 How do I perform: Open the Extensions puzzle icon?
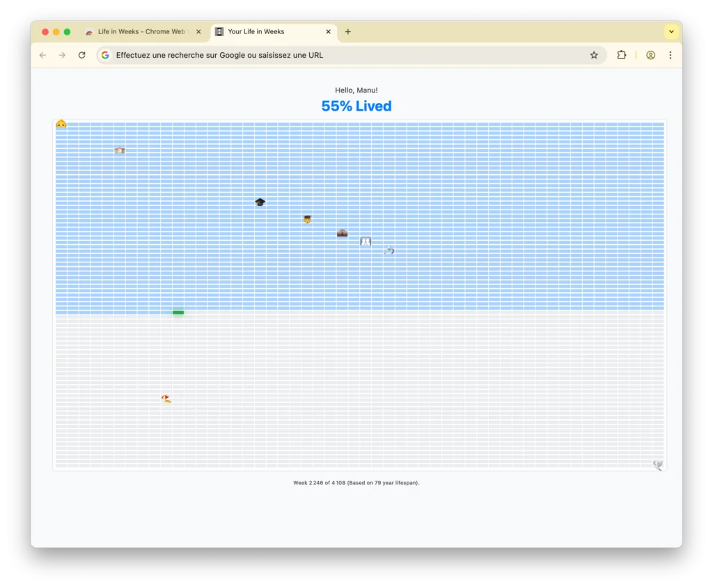[x=622, y=55]
